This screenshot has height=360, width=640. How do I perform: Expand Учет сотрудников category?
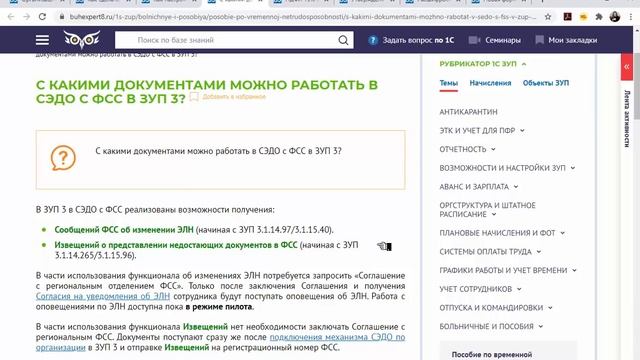(519, 289)
